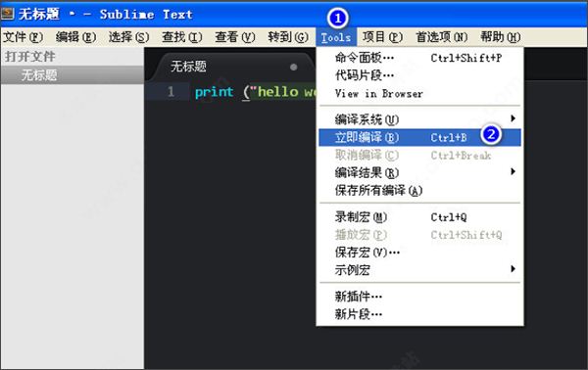Open the 查看(V) menu

[235, 37]
